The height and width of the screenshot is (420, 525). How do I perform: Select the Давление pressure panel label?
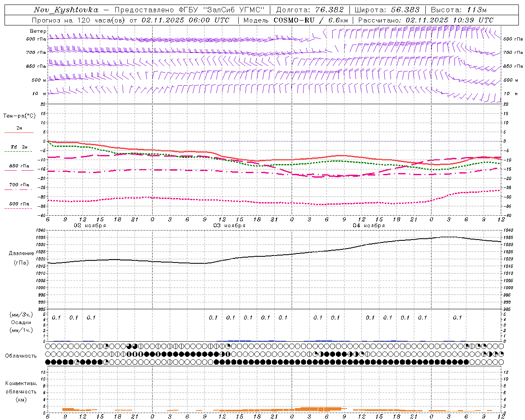point(21,253)
